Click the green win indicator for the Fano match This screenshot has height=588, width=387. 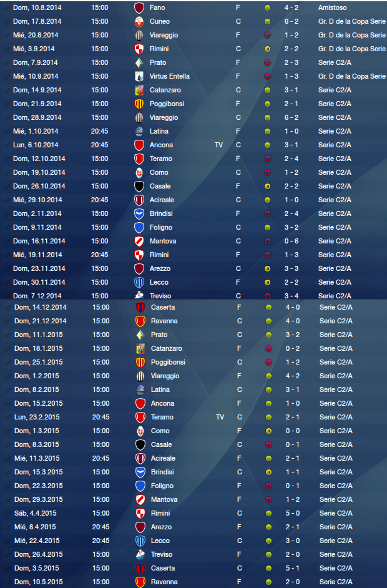coord(267,8)
